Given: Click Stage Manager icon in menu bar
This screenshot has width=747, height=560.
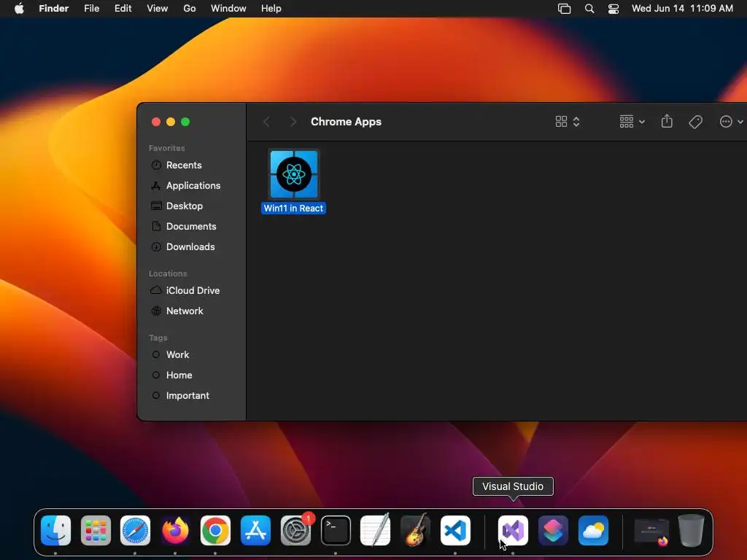Looking at the screenshot, I should click(565, 9).
